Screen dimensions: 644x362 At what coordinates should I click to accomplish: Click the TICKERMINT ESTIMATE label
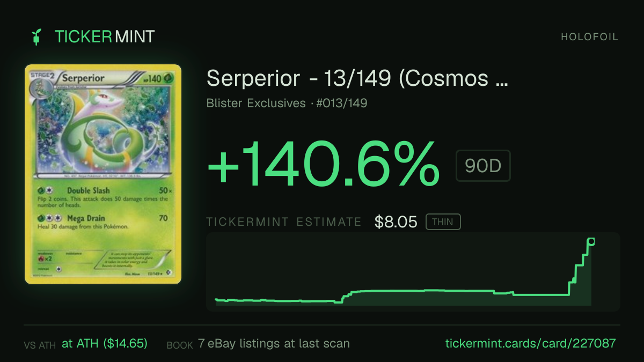[x=284, y=222]
